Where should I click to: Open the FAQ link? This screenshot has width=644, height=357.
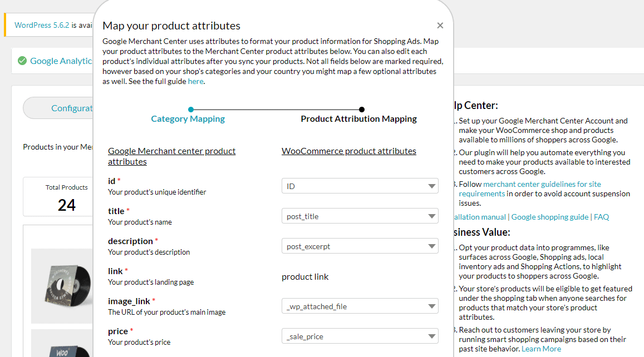click(601, 217)
